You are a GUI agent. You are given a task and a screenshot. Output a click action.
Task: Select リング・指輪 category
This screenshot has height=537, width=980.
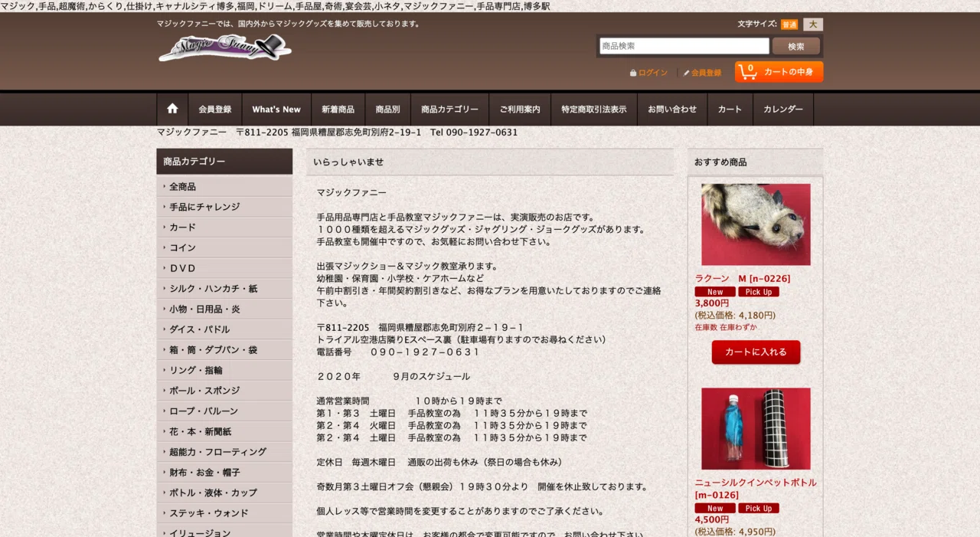pyautogui.click(x=224, y=370)
